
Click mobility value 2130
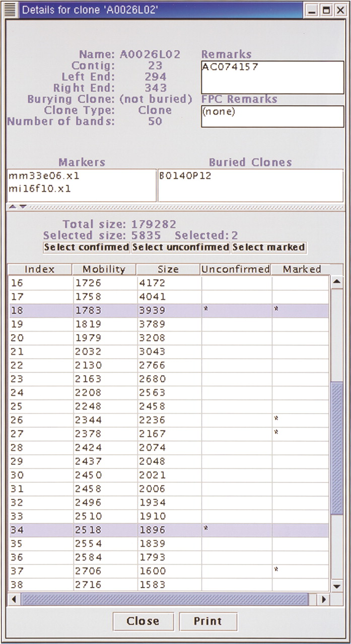click(89, 365)
